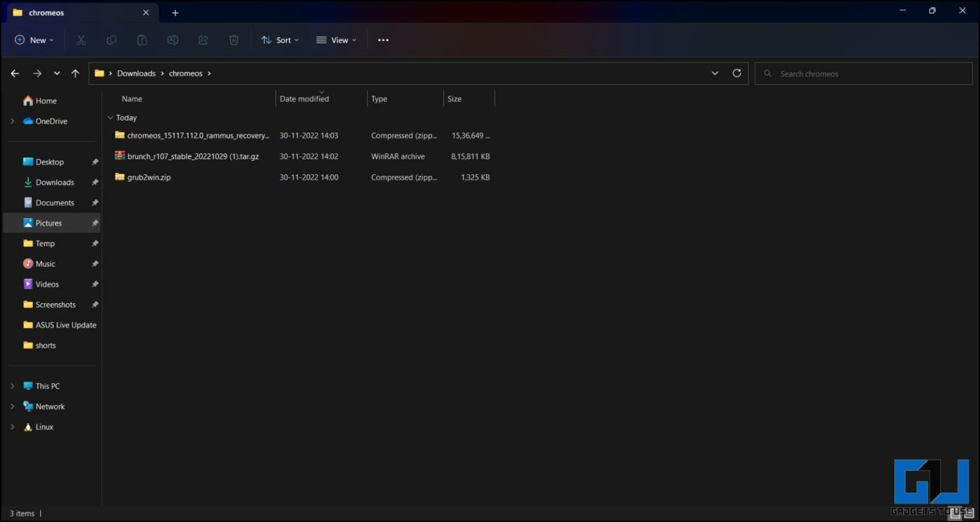
Task: Open the View dropdown menu
Action: pyautogui.click(x=336, y=40)
